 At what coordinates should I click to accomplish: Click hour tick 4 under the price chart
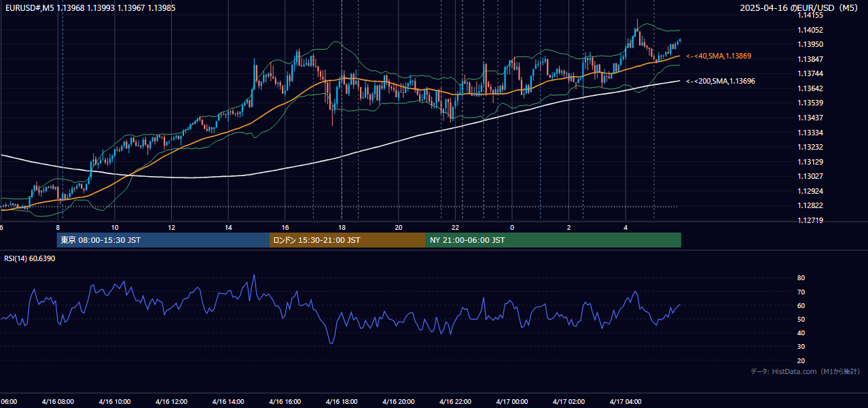pos(626,227)
